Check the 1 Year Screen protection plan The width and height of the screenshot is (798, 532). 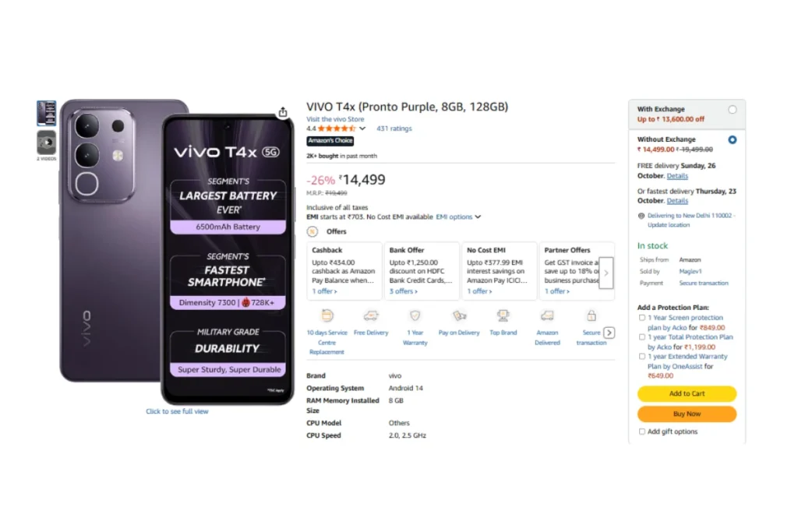tap(641, 318)
